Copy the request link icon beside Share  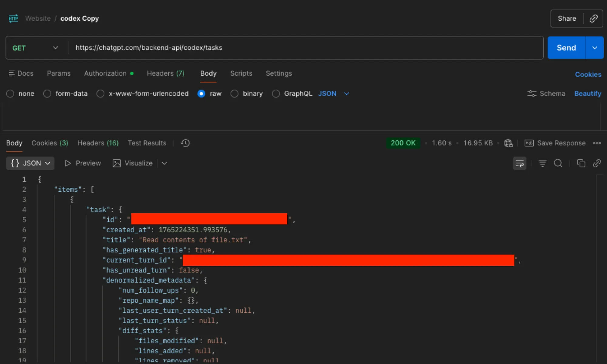pos(593,19)
